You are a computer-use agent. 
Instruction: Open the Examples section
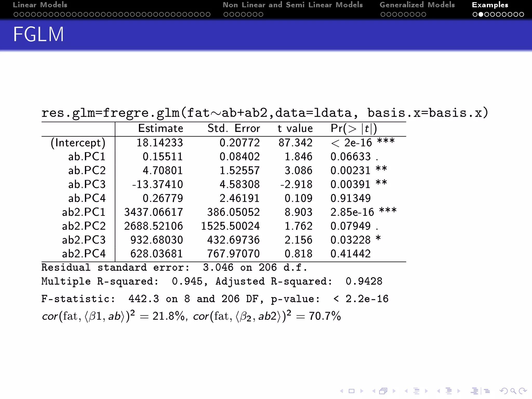click(x=490, y=5)
